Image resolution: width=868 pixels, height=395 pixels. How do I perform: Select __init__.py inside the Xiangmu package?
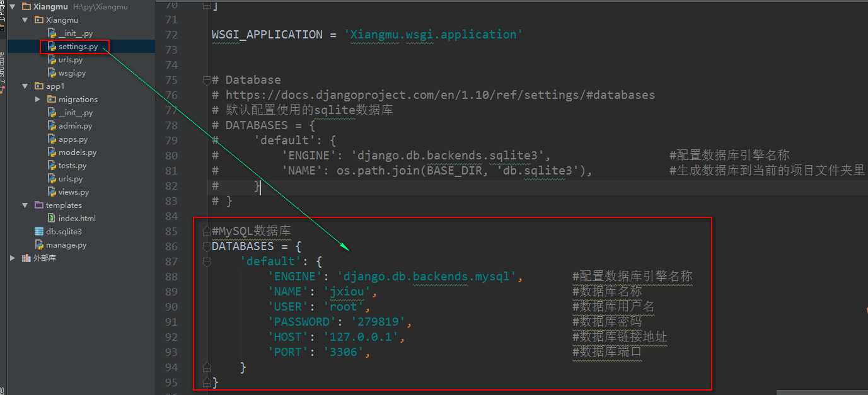tap(76, 33)
